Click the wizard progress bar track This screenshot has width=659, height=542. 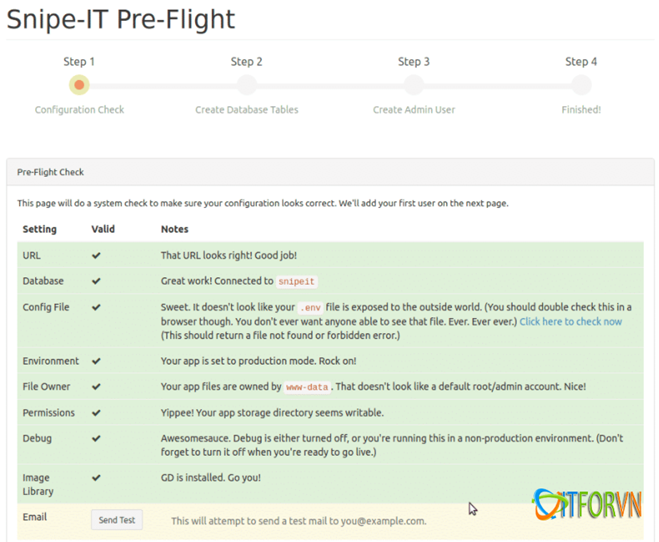click(x=330, y=86)
